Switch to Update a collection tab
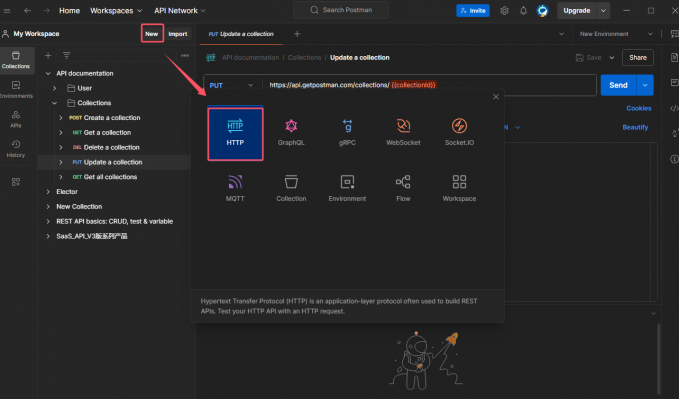This screenshot has width=679, height=399. pos(241,34)
